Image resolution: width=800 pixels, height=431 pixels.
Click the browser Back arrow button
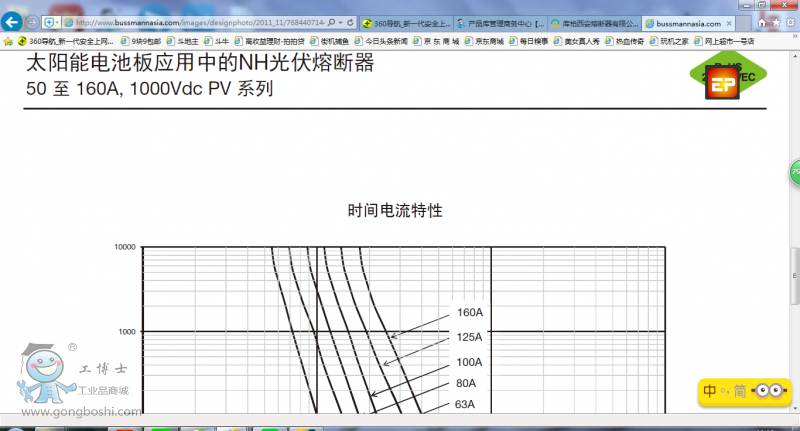pyautogui.click(x=14, y=21)
